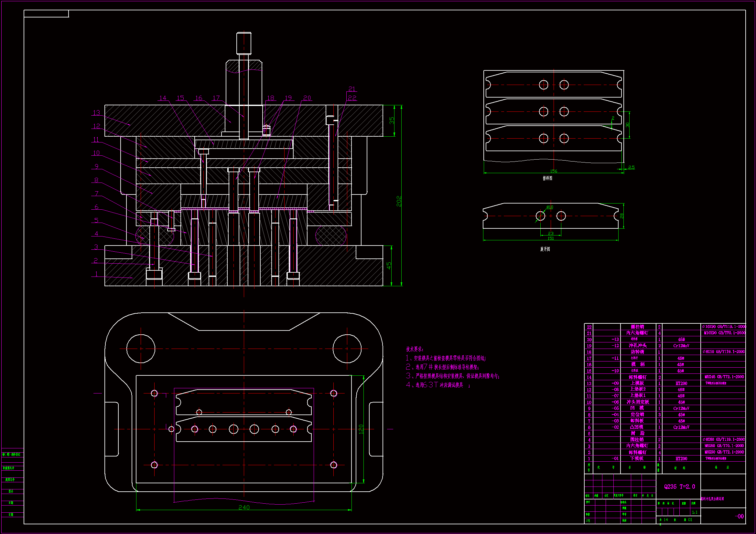Select 凸凹模 row in parts list
The image size is (756, 534).
tap(636, 427)
